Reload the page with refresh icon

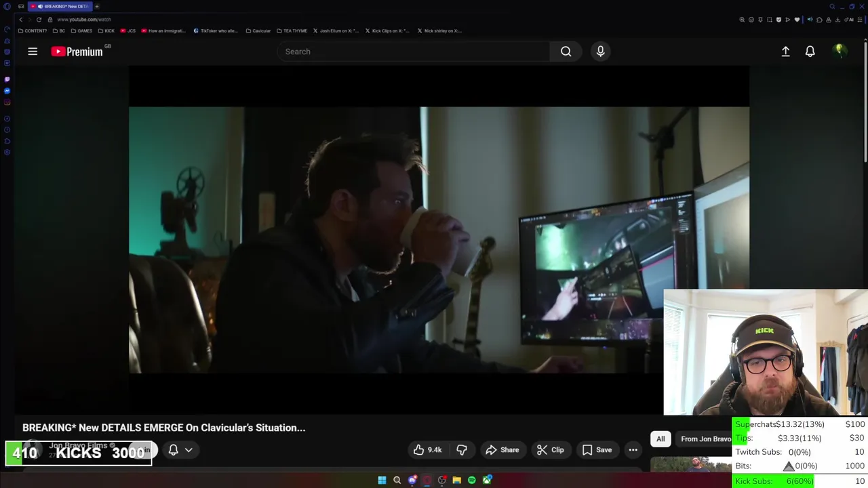pyautogui.click(x=39, y=20)
